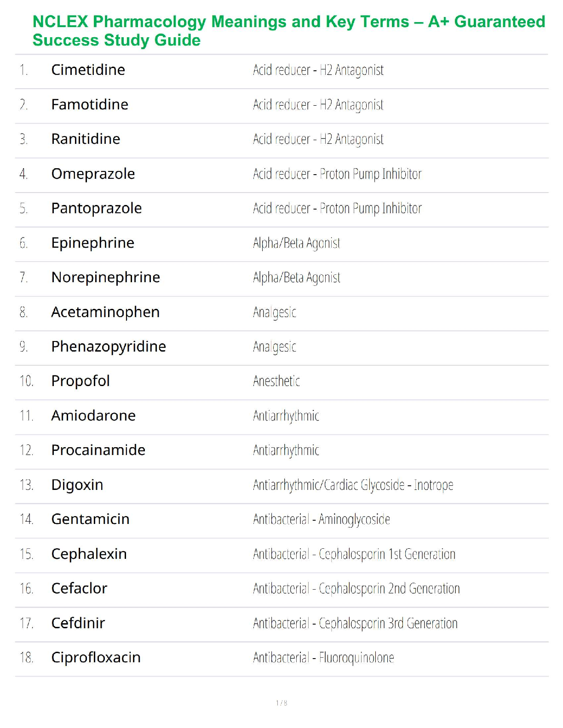Click the NCLEX Pharmacology study guide title
This screenshot has height=728, width=563.
288,31
